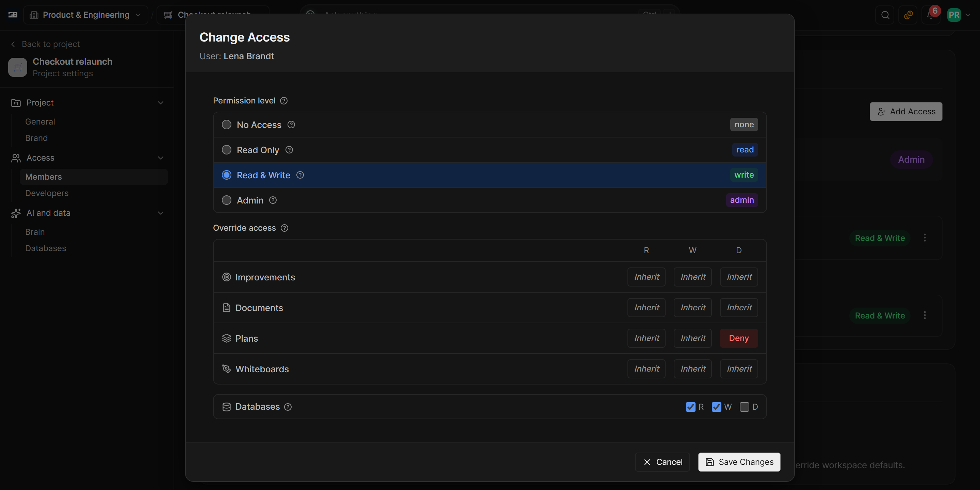Toggle the Plans D override set to Deny

tap(739, 338)
